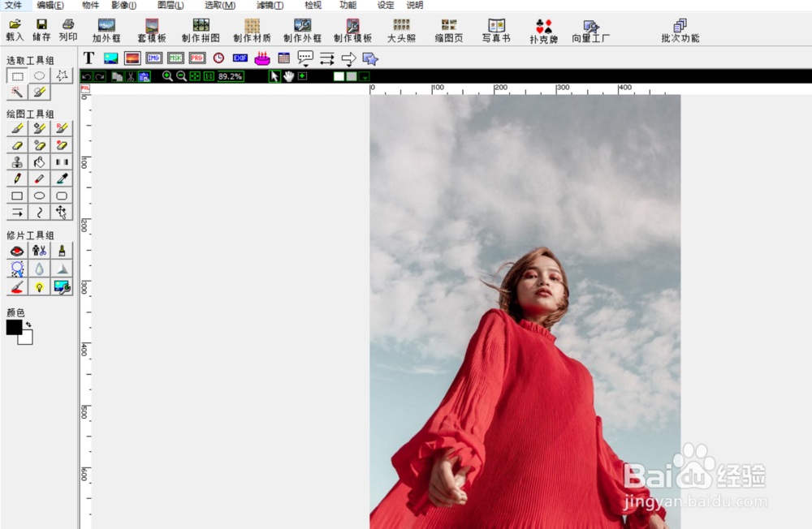Open the 文件 menu
Viewport: 812px width, 529px height.
14,5
